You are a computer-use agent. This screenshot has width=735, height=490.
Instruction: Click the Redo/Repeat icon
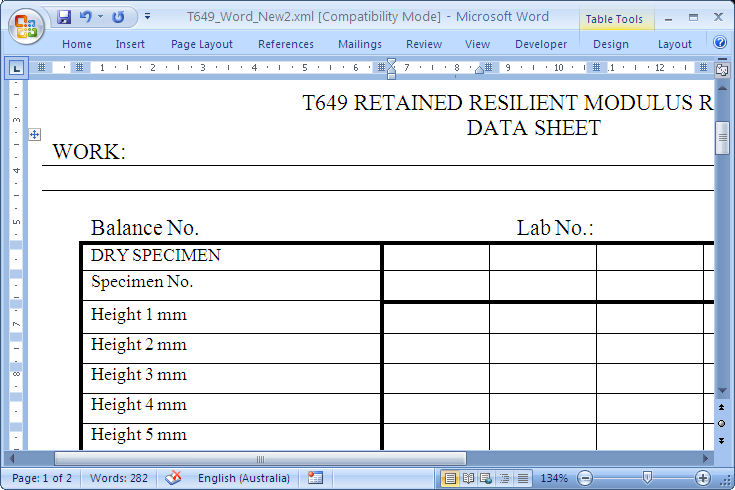(119, 17)
